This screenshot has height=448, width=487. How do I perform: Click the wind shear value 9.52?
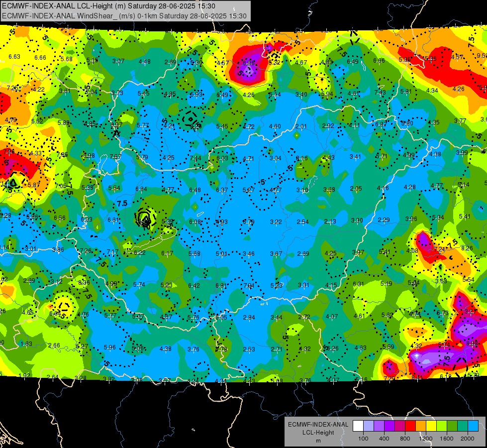coord(482,55)
